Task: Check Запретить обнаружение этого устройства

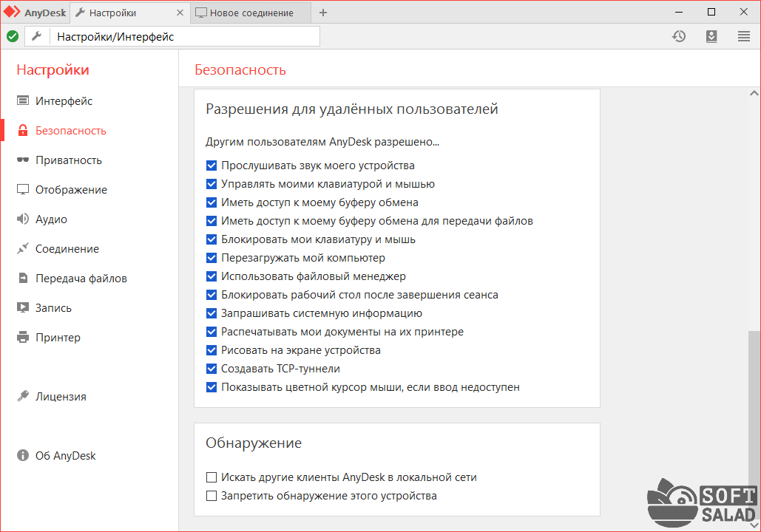Action: click(212, 496)
